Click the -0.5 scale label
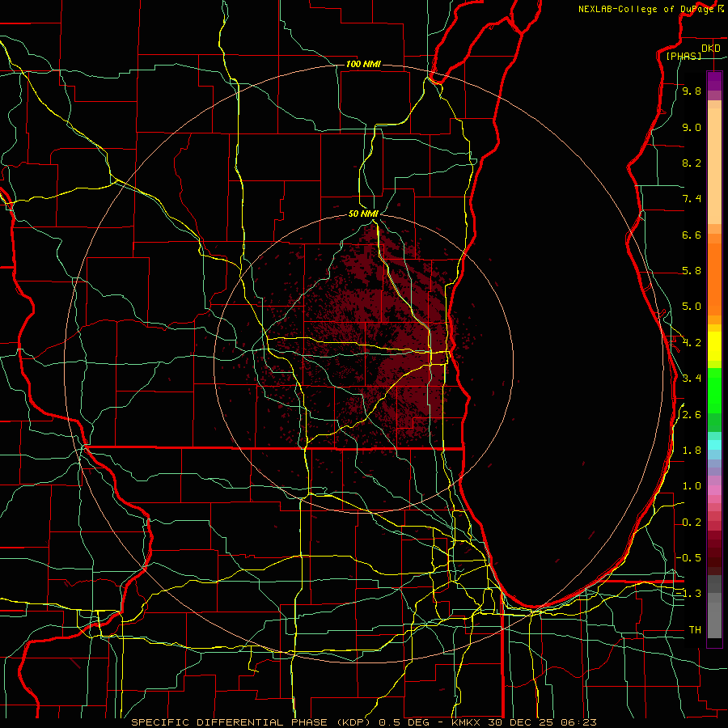This screenshot has width=728, height=728. click(688, 558)
